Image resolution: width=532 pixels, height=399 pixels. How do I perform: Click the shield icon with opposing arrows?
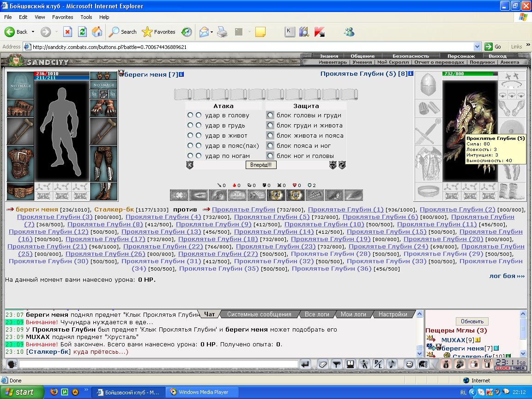click(333, 165)
